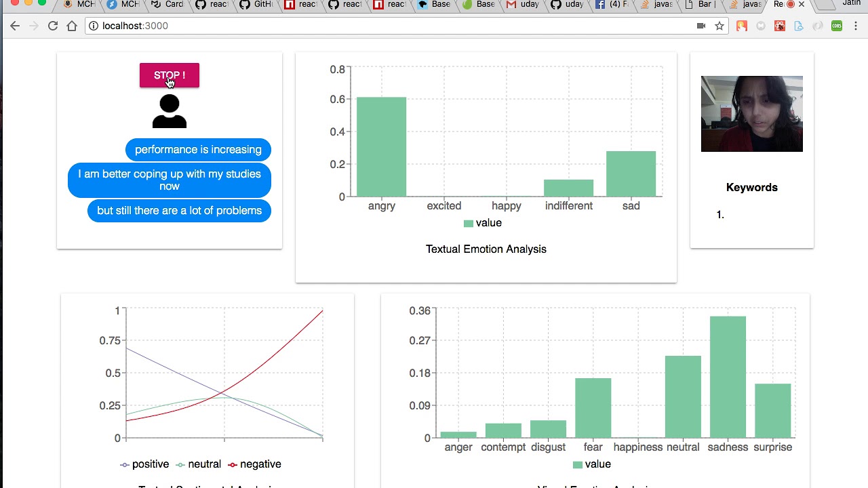Reload the page
The height and width of the screenshot is (488, 868).
[53, 26]
